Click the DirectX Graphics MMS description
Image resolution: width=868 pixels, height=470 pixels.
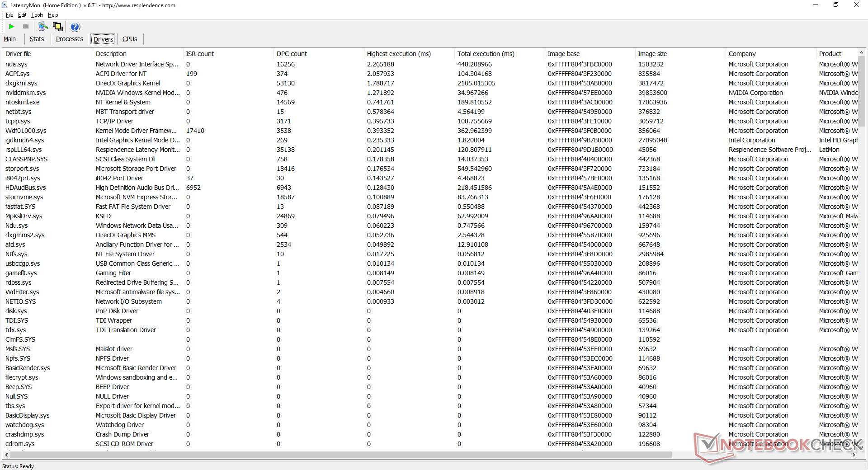pyautogui.click(x=126, y=235)
